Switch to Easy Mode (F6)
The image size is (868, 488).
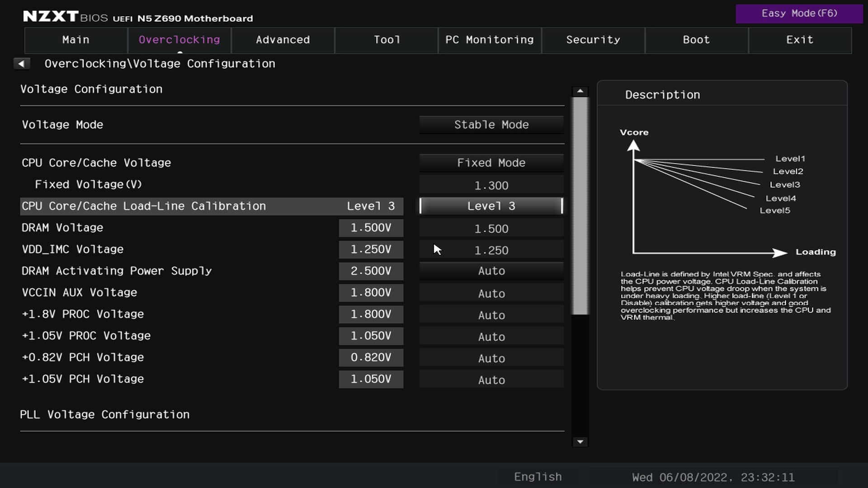pos(799,14)
